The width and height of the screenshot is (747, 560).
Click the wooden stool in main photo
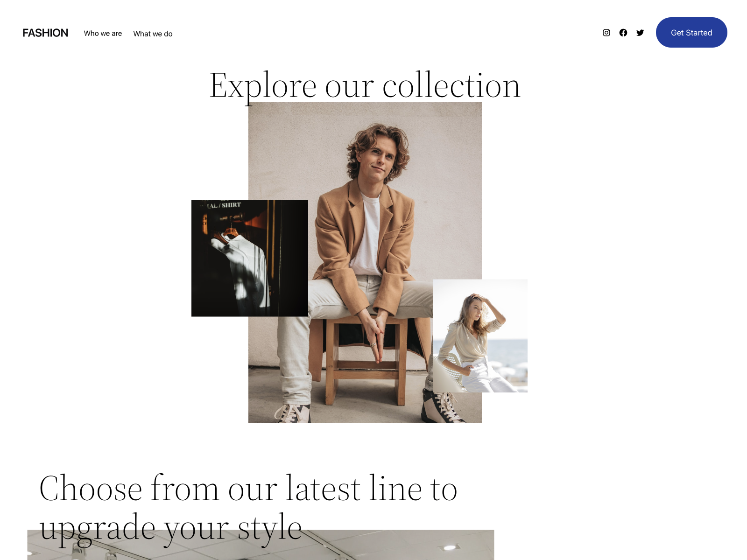pos(365,359)
